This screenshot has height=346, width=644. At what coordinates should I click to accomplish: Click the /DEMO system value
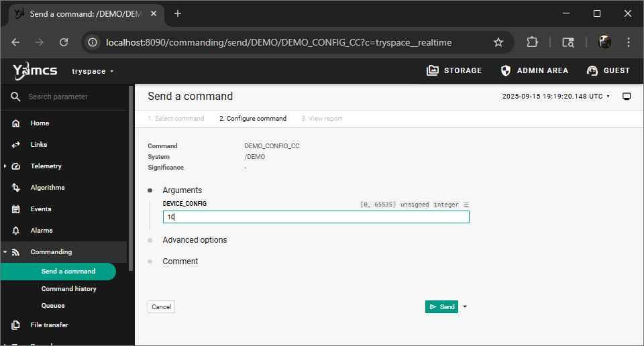click(254, 156)
